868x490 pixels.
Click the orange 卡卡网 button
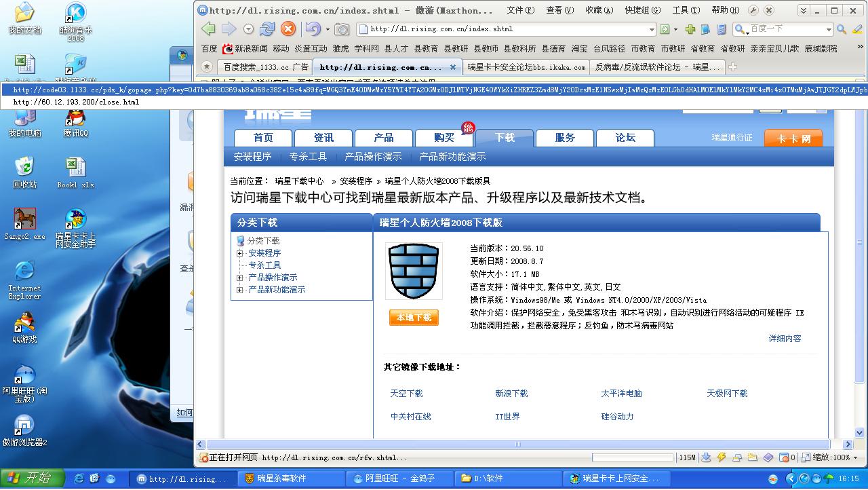click(793, 138)
